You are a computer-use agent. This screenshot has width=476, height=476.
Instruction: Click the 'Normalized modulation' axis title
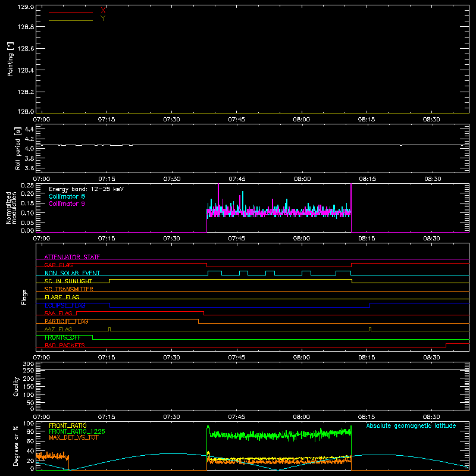coord(11,208)
